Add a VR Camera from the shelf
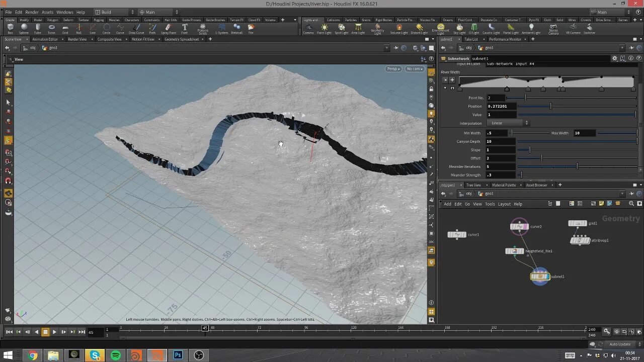 (x=573, y=29)
